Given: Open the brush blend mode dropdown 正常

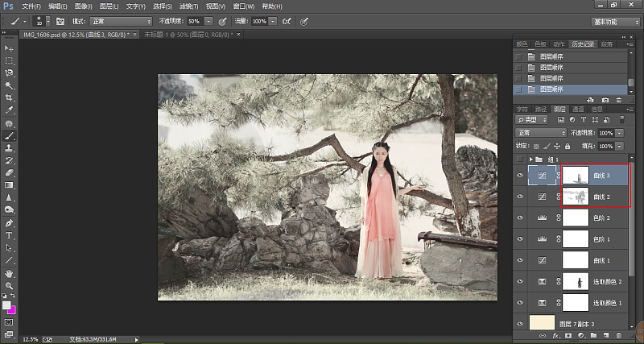Looking at the screenshot, I should 122,22.
